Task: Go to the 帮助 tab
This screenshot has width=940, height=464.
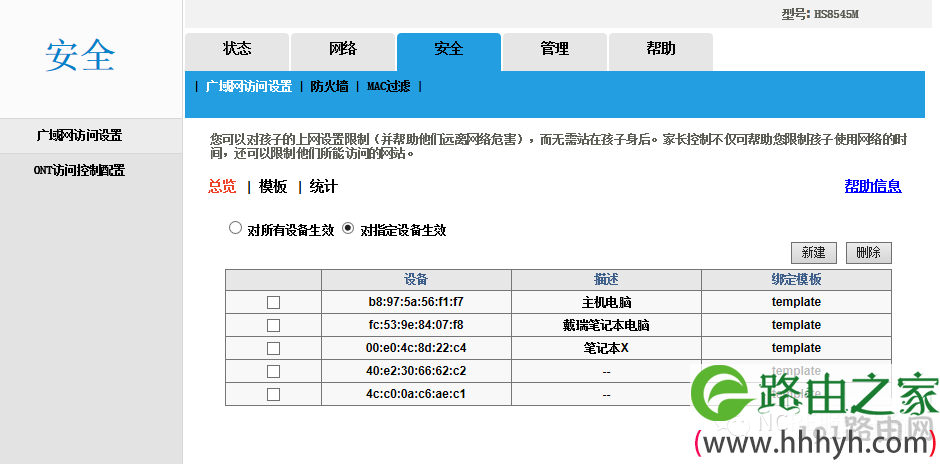Action: point(661,52)
